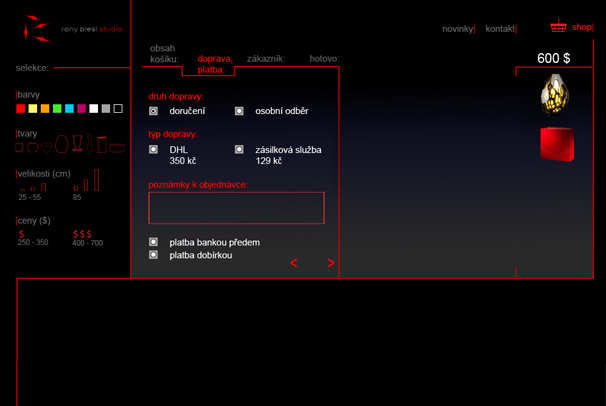Open the kontakt link

coord(500,29)
